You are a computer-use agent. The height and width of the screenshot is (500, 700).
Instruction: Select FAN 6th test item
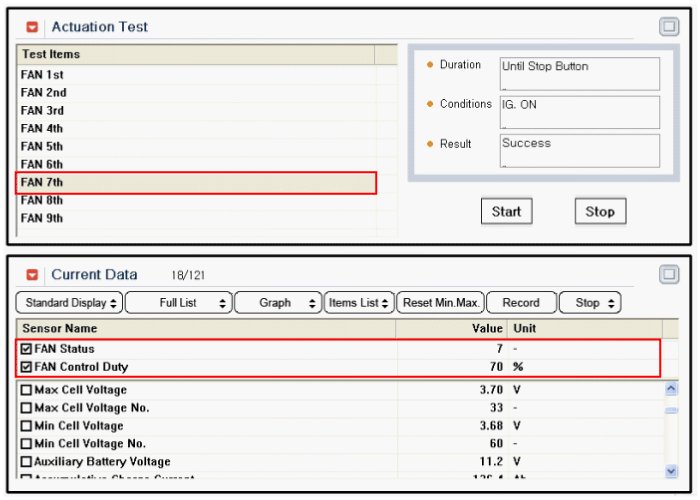click(196, 164)
